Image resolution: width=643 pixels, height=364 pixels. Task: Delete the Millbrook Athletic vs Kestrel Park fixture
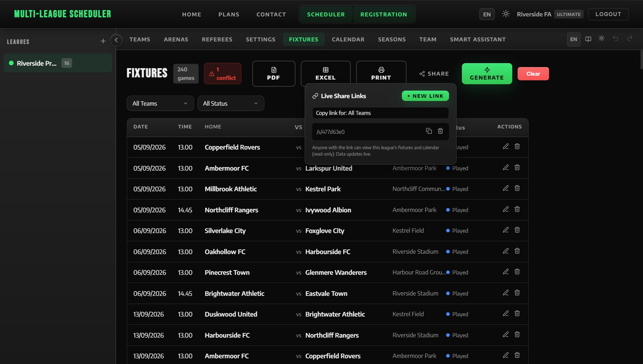[x=517, y=188]
